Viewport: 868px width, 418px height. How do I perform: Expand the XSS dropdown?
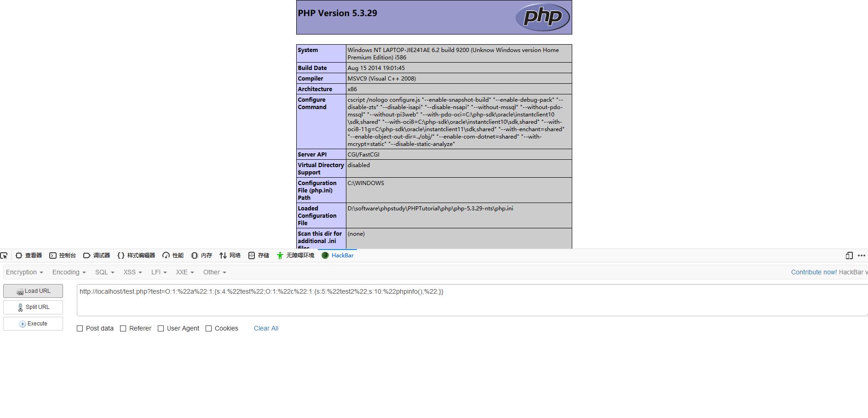(132, 272)
